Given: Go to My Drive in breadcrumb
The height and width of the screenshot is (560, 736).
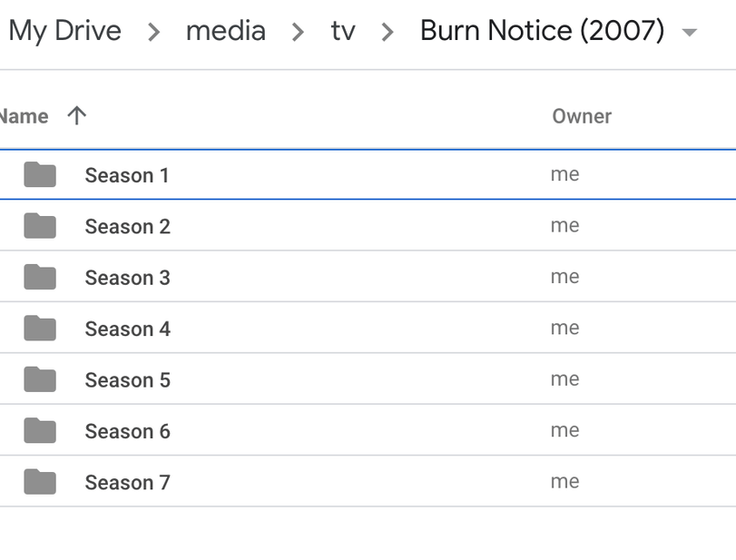Looking at the screenshot, I should 64,31.
